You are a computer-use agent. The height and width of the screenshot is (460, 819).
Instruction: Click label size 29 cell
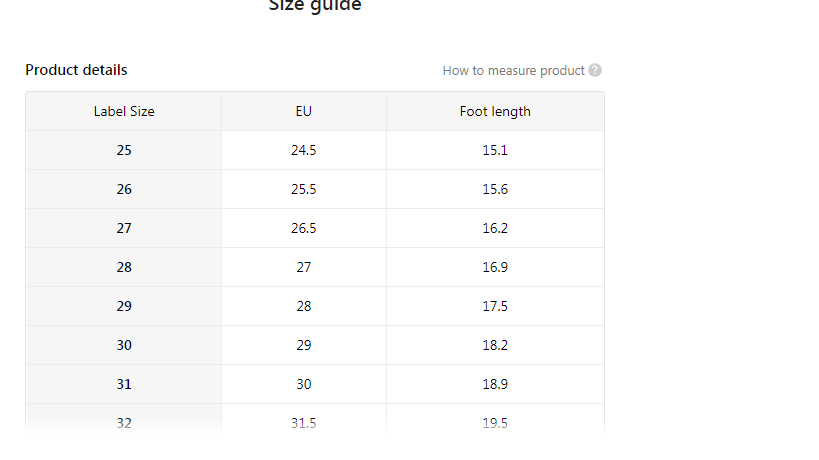click(x=124, y=306)
